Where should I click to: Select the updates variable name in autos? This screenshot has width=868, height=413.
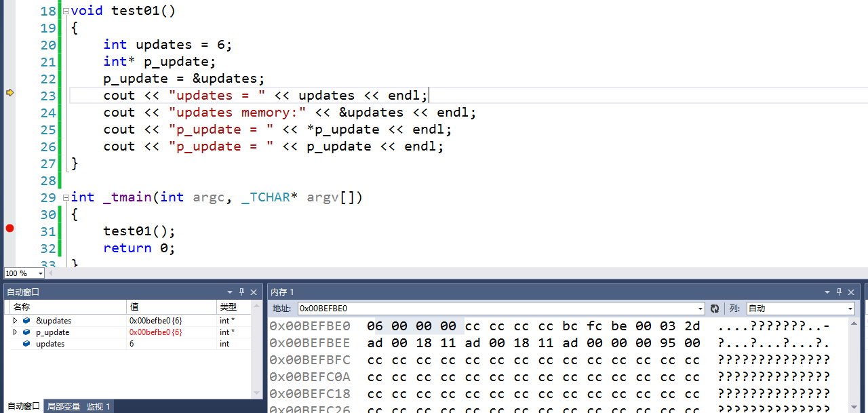(x=50, y=344)
